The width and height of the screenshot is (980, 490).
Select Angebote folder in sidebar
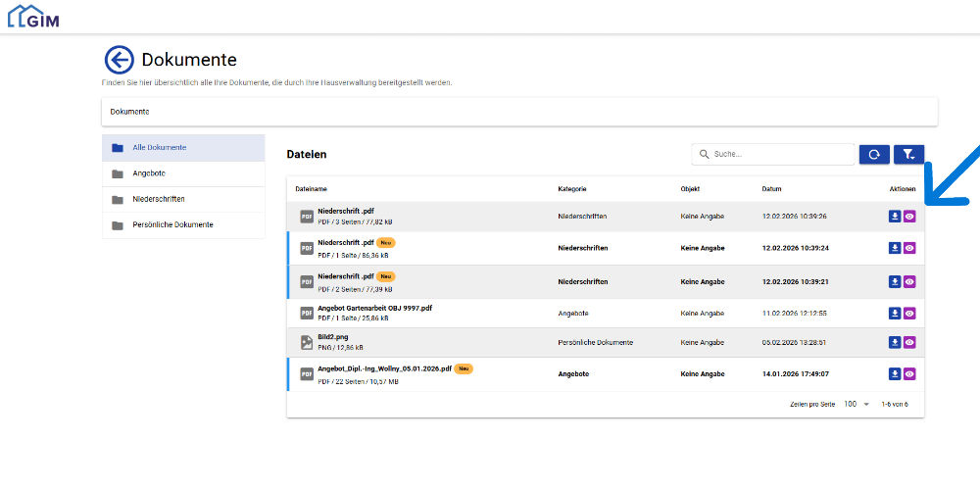pyautogui.click(x=149, y=173)
